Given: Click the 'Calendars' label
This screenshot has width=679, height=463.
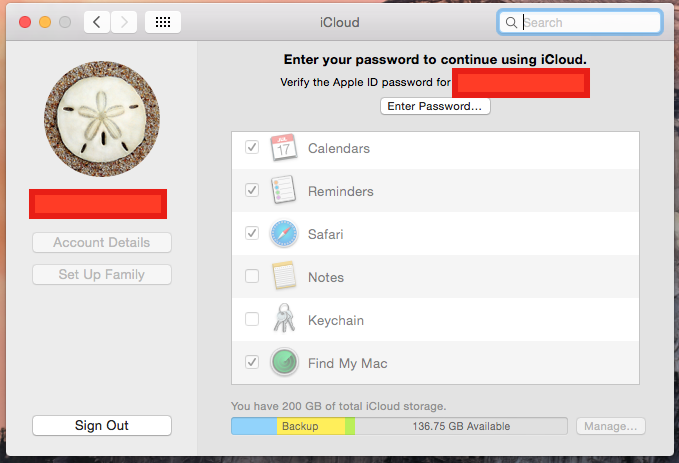Looking at the screenshot, I should [339, 149].
